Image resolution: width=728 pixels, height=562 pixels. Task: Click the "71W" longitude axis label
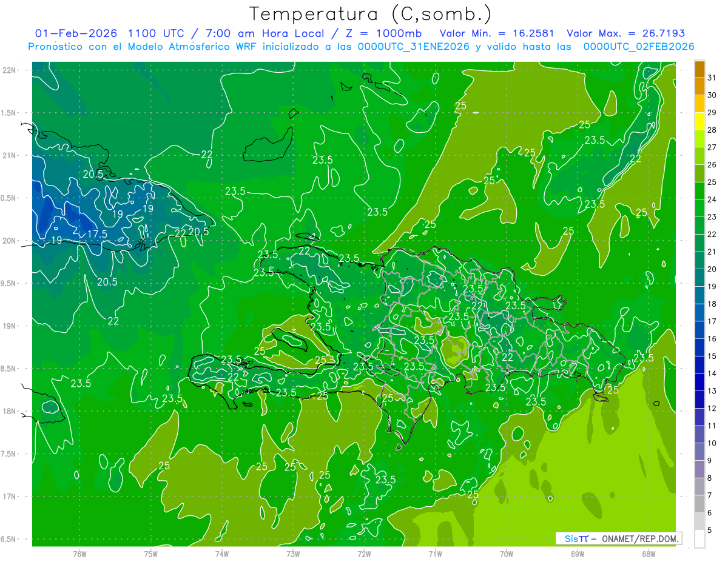point(435,554)
